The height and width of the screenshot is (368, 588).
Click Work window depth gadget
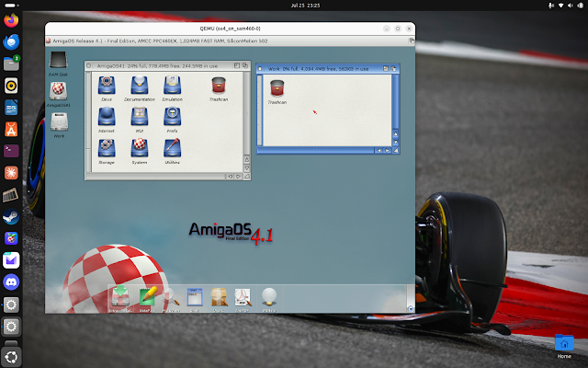(x=394, y=69)
